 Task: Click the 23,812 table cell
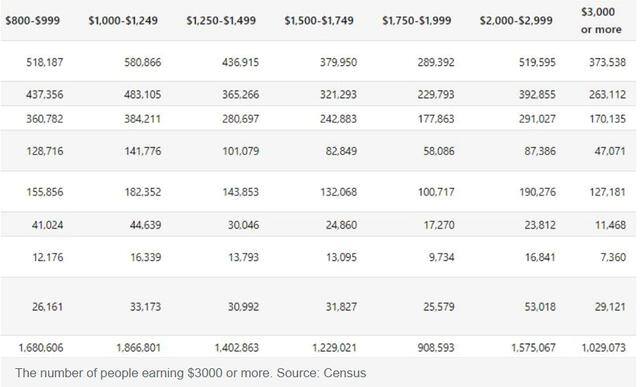(540, 225)
